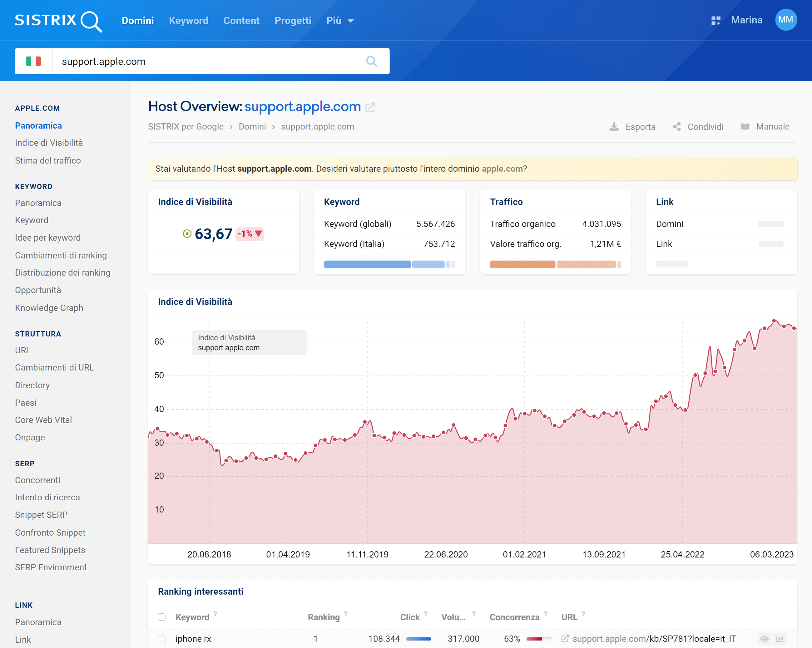Click the Manuale book icon
Screen dimensions: 812x648
[x=745, y=126]
